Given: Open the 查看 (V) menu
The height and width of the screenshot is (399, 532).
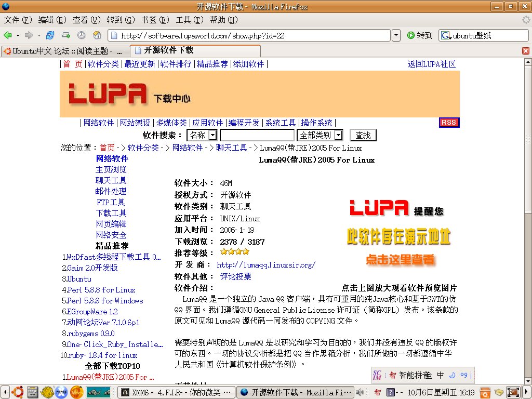Looking at the screenshot, I should pyautogui.click(x=87, y=20).
